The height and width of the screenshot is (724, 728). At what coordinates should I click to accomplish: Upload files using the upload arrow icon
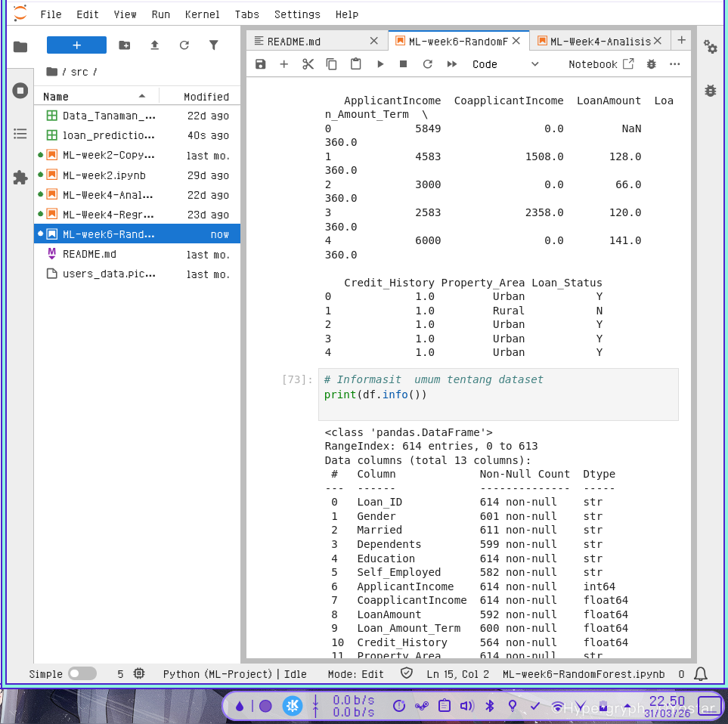point(154,45)
